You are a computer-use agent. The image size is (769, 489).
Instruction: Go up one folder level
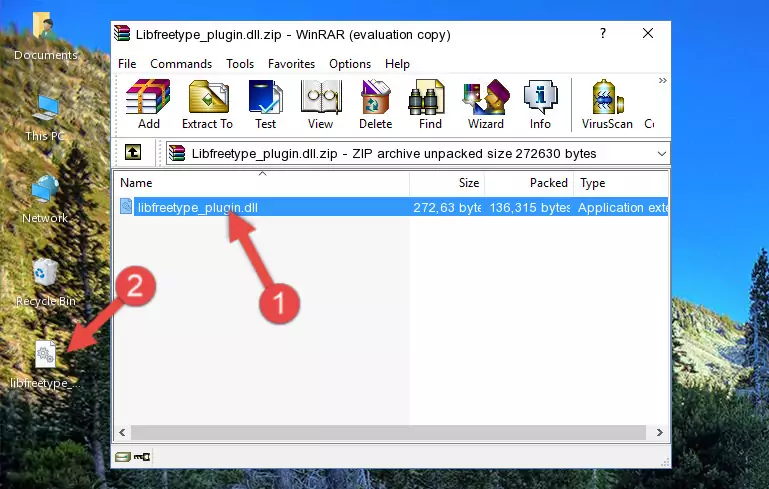click(133, 153)
